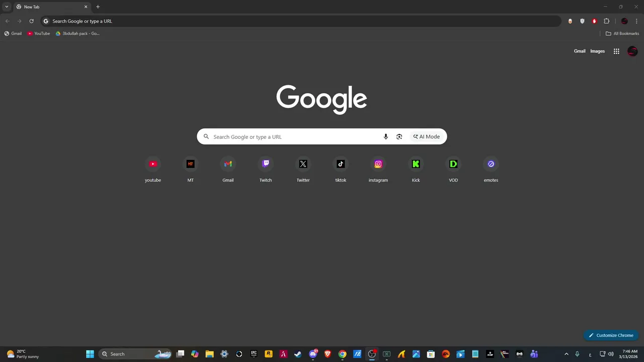The width and height of the screenshot is (644, 362).
Task: Start voice search with the microphone icon
Action: click(386, 137)
